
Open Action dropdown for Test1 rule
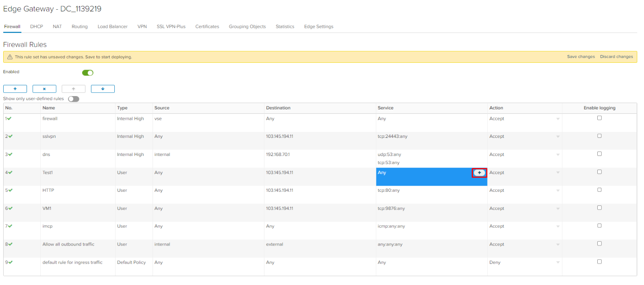click(x=524, y=172)
